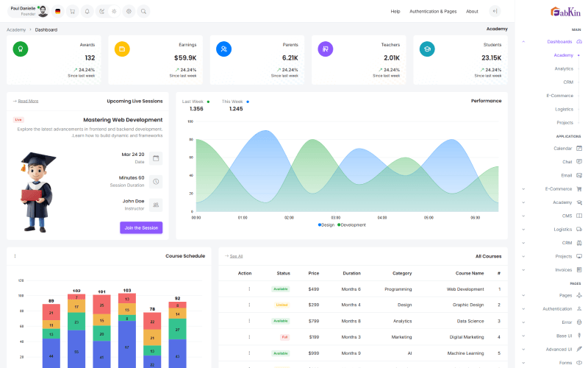Open the shopping cart icon in header
Viewport: 588px width, 368px height.
tap(72, 12)
